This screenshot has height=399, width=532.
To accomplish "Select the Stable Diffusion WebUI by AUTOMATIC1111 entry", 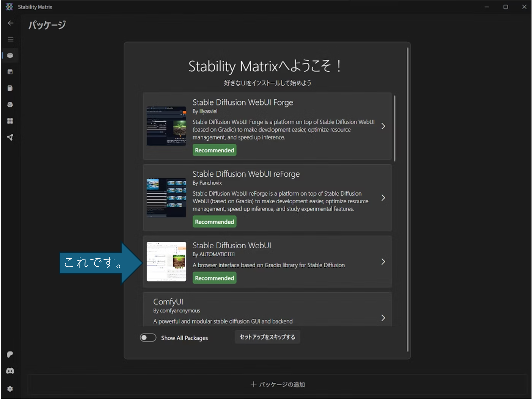I will [268, 262].
